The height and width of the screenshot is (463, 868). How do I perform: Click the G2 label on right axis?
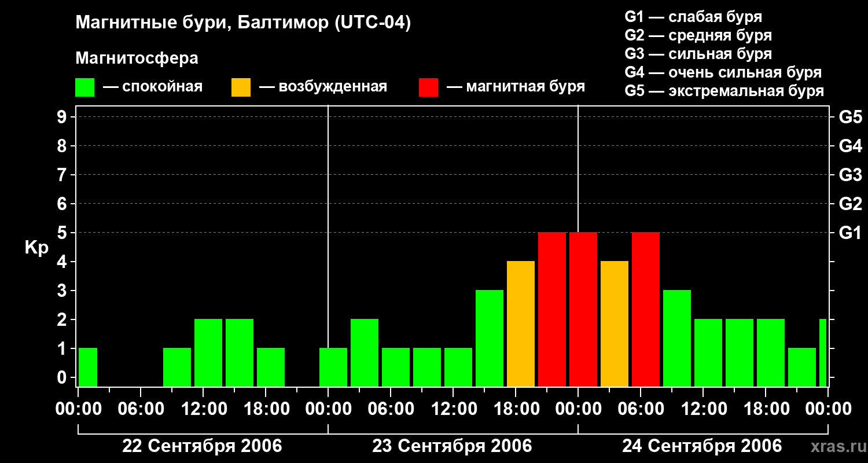(850, 204)
